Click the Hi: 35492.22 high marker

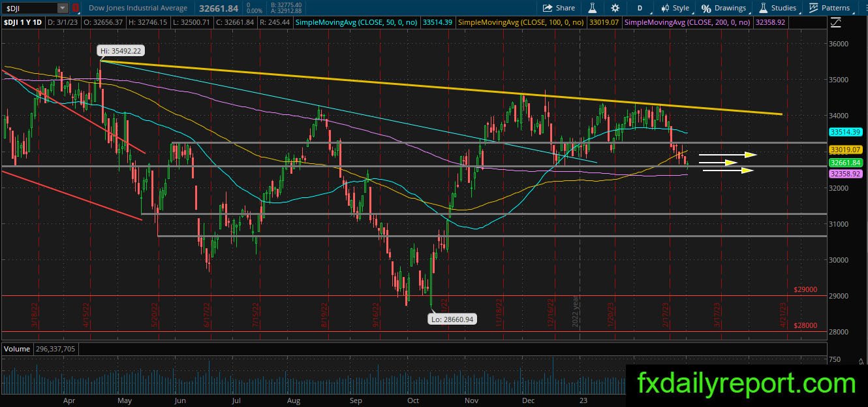point(119,50)
